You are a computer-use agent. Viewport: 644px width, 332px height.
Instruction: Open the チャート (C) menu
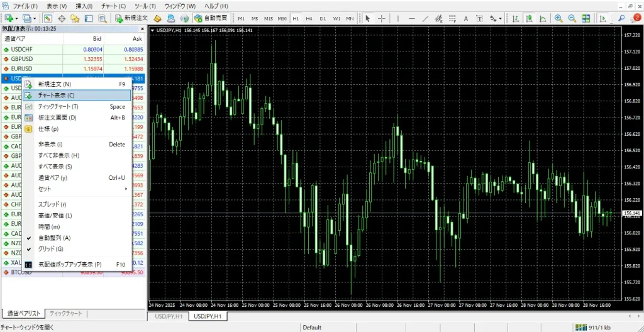(113, 6)
